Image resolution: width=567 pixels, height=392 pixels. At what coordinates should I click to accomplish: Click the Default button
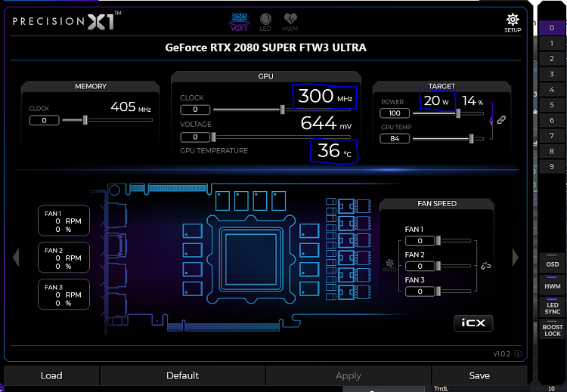(x=183, y=375)
